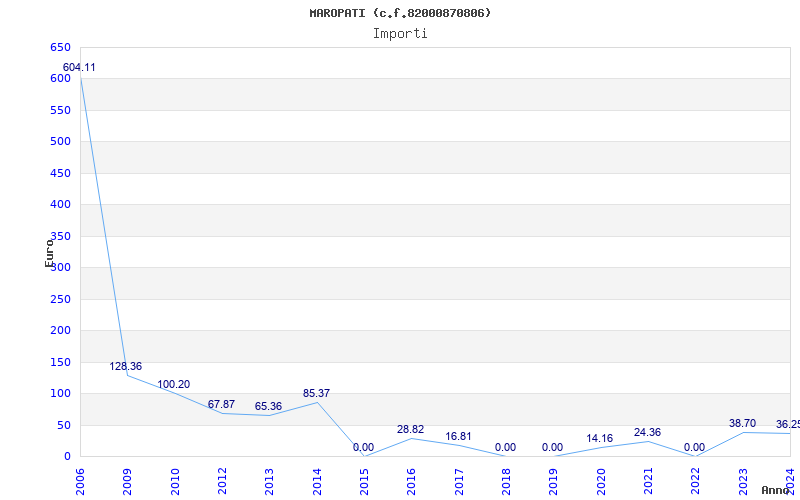The image size is (800, 500).
Task: Click the 2018 x-axis year label
Action: pyautogui.click(x=506, y=482)
